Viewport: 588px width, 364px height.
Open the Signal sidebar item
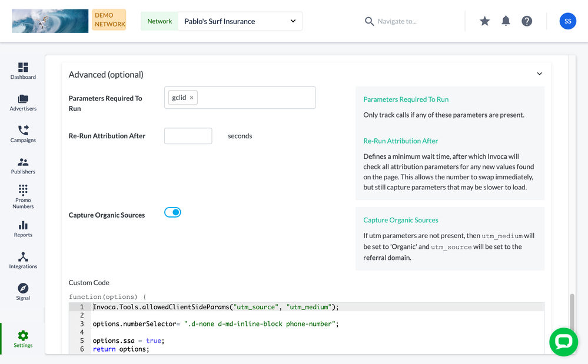coord(23,292)
